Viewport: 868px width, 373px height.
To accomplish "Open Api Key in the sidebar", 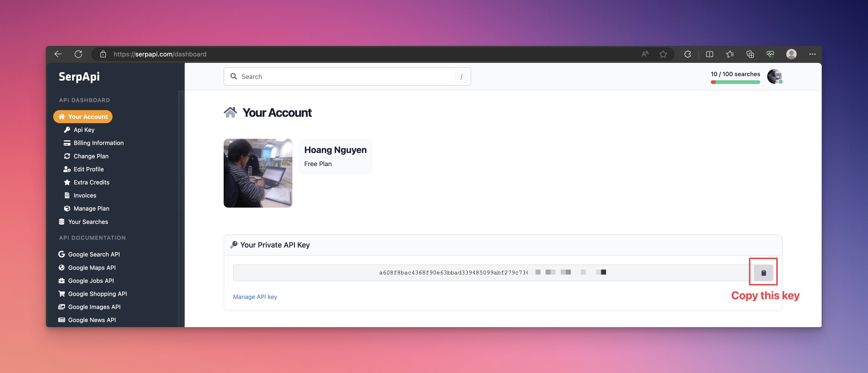I will point(84,130).
